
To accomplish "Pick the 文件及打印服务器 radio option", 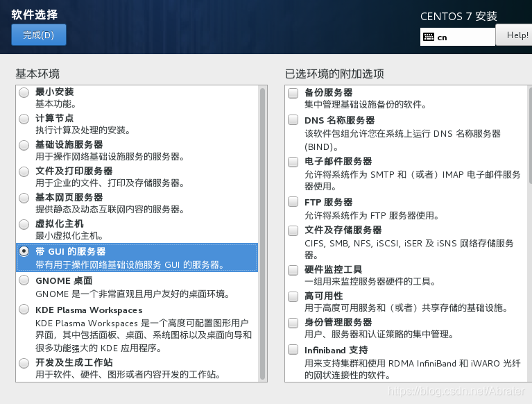I will pyautogui.click(x=24, y=171).
